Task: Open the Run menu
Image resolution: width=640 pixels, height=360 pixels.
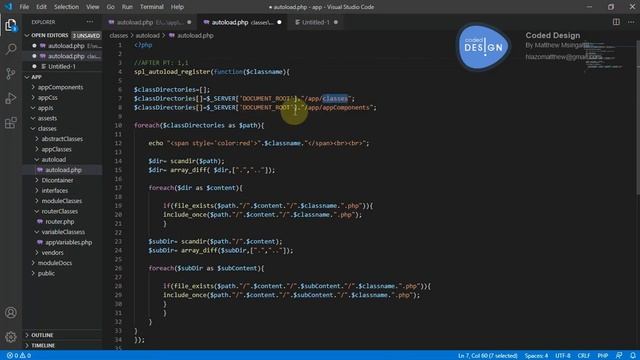Action: (127, 7)
